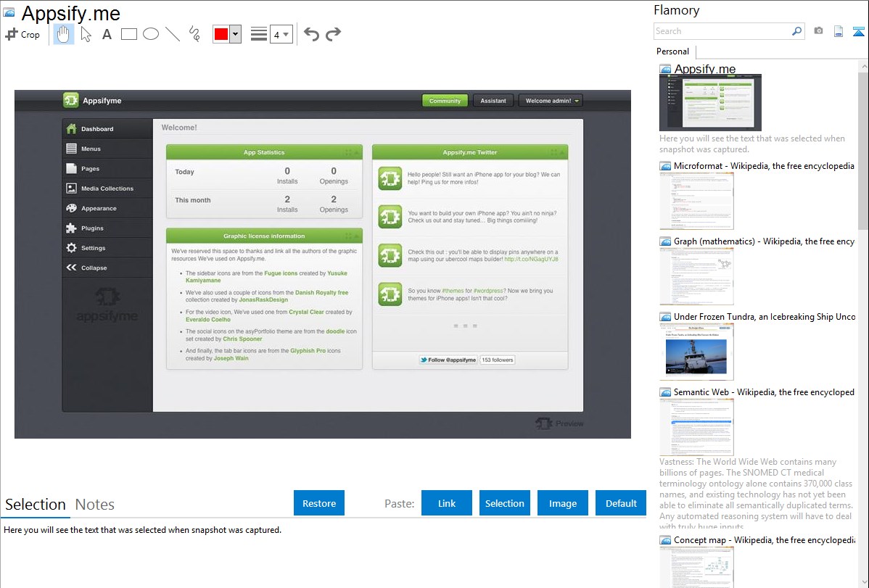Viewport: 869px width, 588px height.
Task: Open the color picker dropdown arrow
Action: point(235,34)
